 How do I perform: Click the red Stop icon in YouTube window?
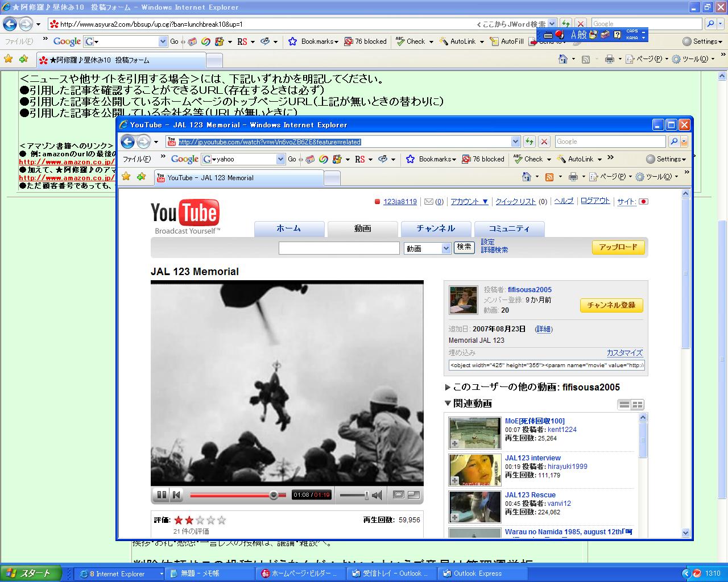click(x=544, y=142)
